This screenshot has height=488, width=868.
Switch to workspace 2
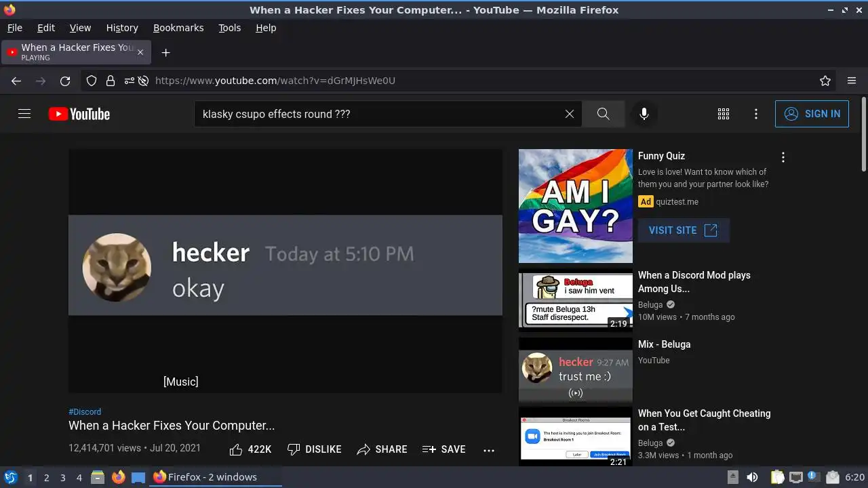46,478
